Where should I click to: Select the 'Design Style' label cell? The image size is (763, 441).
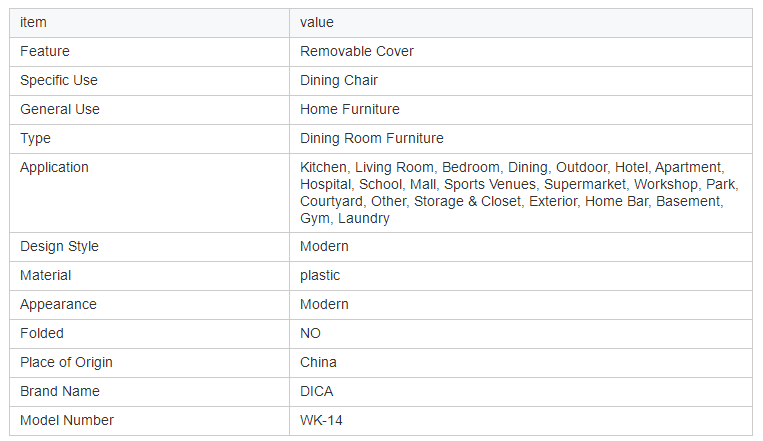(x=149, y=247)
